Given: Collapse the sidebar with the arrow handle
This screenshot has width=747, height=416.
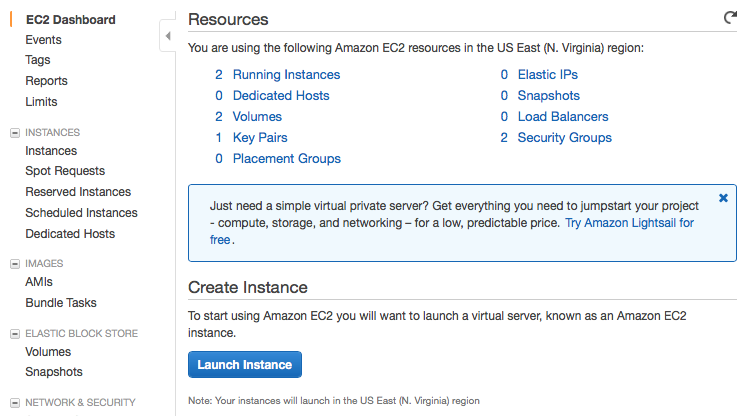Looking at the screenshot, I should (x=167, y=37).
